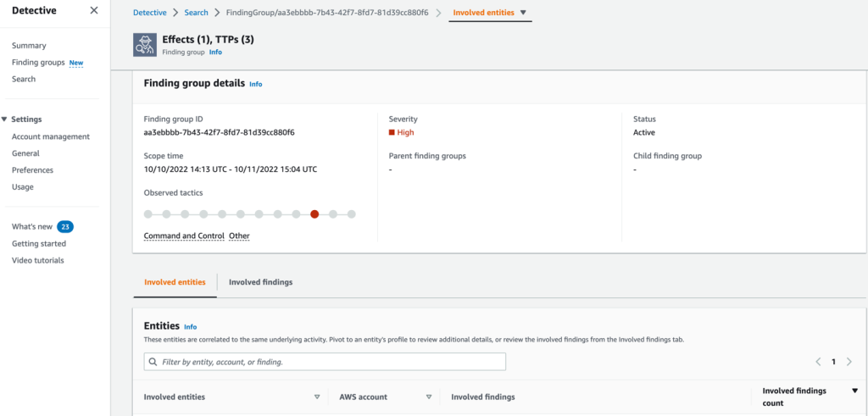Go to Detective in the breadcrumb
The height and width of the screenshot is (416, 868).
(149, 12)
